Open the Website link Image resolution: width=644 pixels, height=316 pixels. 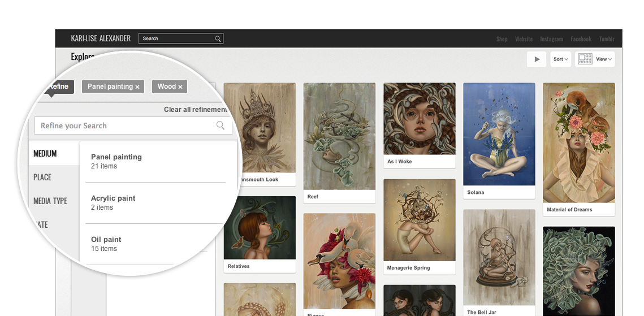coord(524,39)
